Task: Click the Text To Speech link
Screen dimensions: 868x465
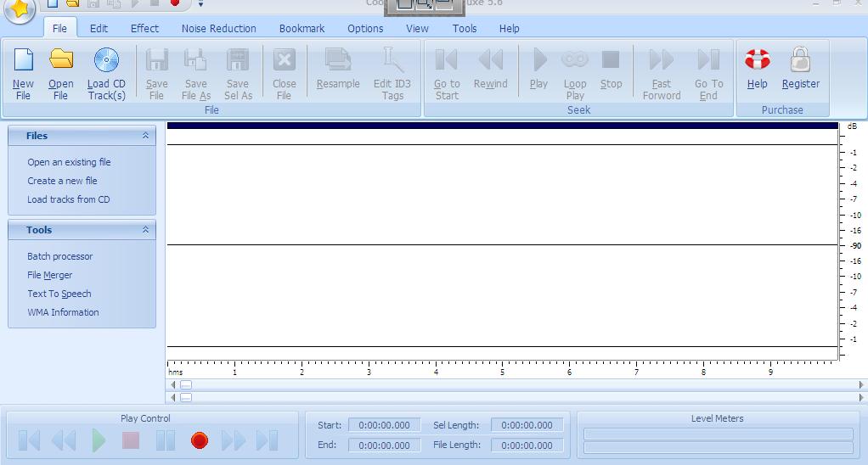Action: coord(59,294)
